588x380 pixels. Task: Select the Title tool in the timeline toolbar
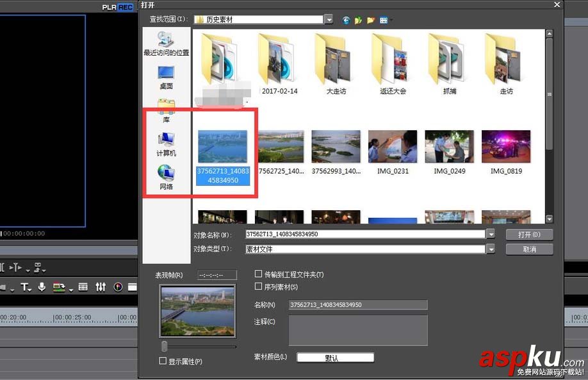click(26, 287)
